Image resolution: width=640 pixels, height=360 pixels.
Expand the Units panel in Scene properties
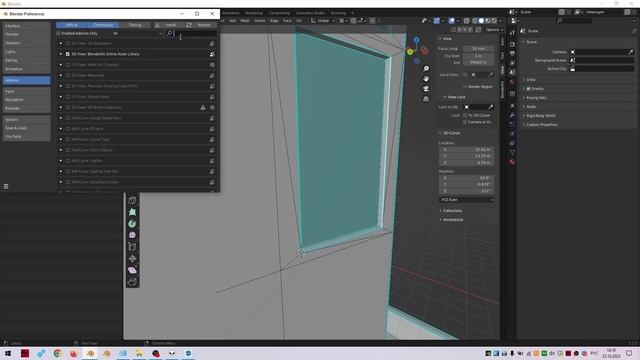pyautogui.click(x=531, y=80)
